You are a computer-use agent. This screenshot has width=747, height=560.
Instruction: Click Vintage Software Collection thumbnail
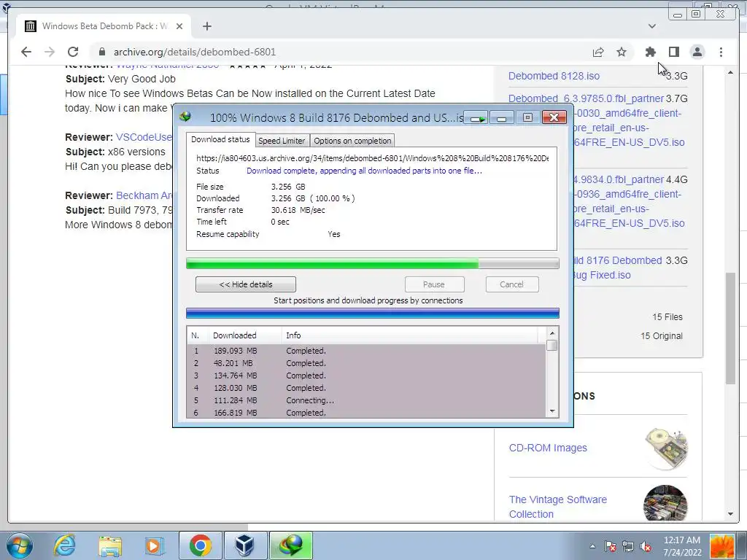pos(665,504)
